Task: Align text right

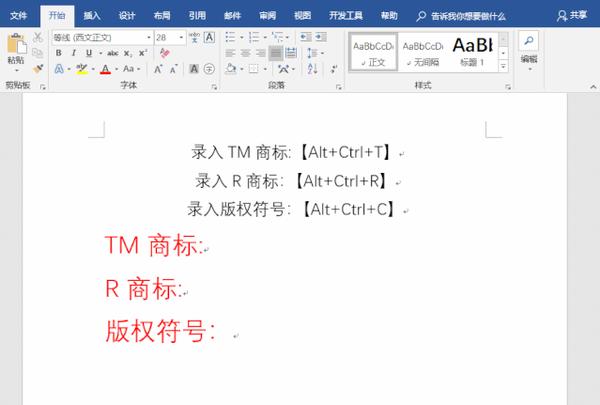Action: pyautogui.click(x=261, y=53)
